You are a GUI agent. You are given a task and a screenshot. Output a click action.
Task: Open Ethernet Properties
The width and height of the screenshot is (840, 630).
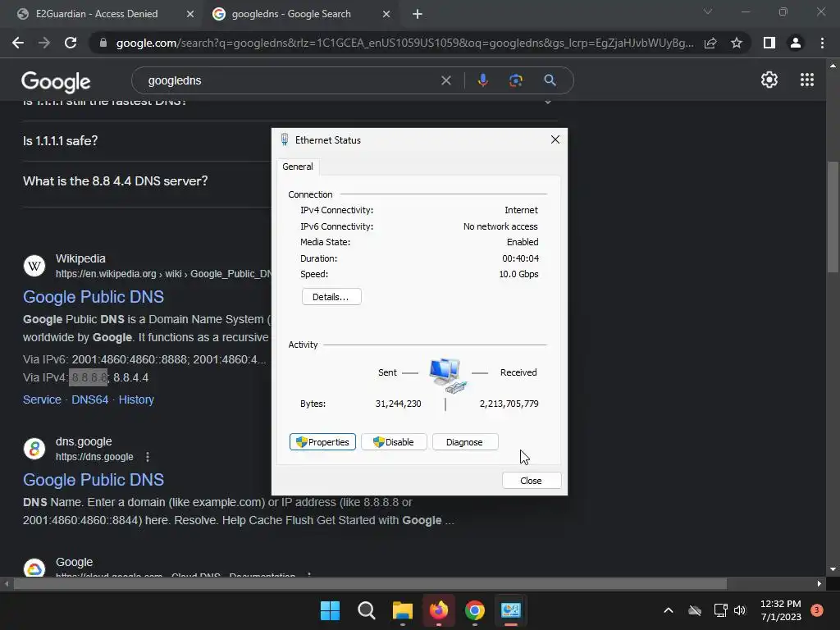(322, 442)
